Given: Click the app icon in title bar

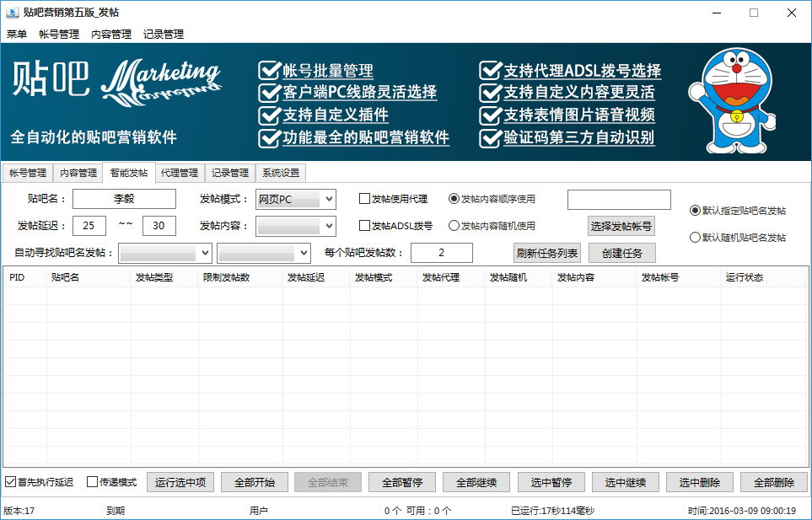Looking at the screenshot, I should pyautogui.click(x=12, y=13).
